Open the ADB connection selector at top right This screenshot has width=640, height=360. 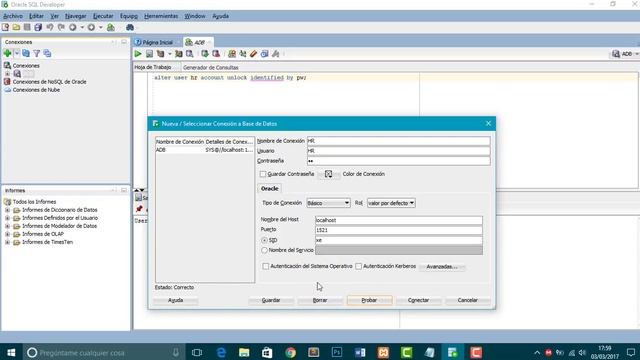pos(624,54)
